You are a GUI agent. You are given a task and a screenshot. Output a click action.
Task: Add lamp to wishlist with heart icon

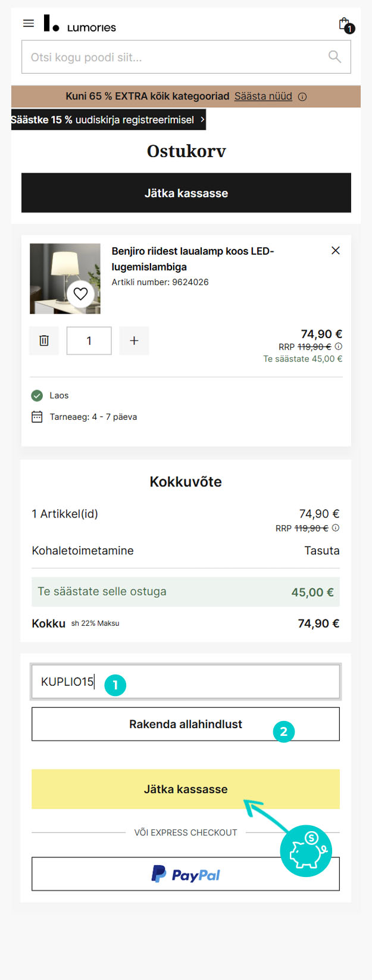(80, 294)
